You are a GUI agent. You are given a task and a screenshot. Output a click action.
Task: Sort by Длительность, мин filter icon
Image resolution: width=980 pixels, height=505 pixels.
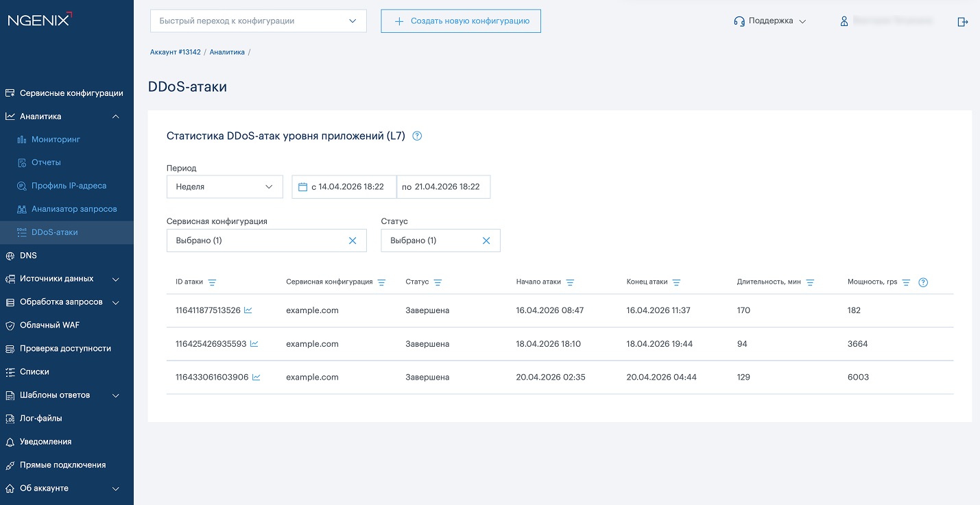(810, 282)
